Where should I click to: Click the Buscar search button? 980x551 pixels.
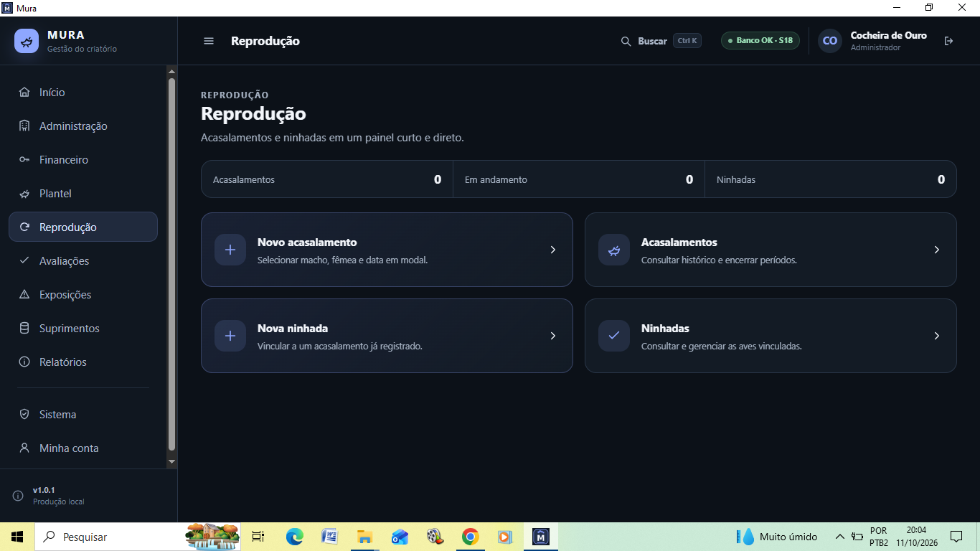coord(661,41)
